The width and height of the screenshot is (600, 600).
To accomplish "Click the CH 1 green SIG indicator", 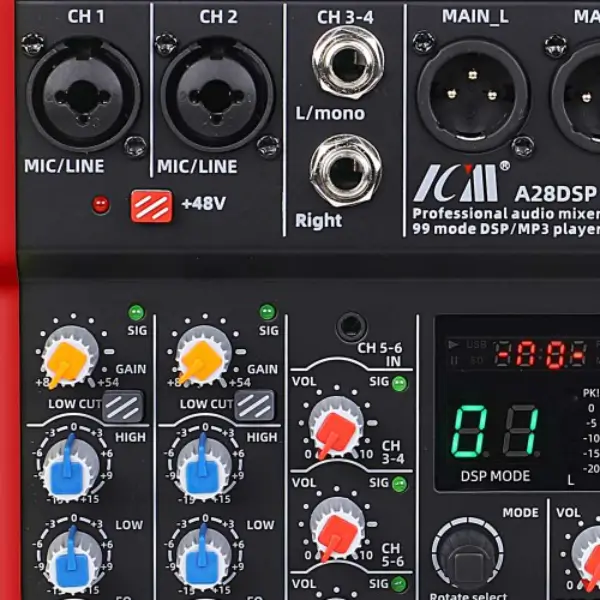I will pyautogui.click(x=136, y=312).
